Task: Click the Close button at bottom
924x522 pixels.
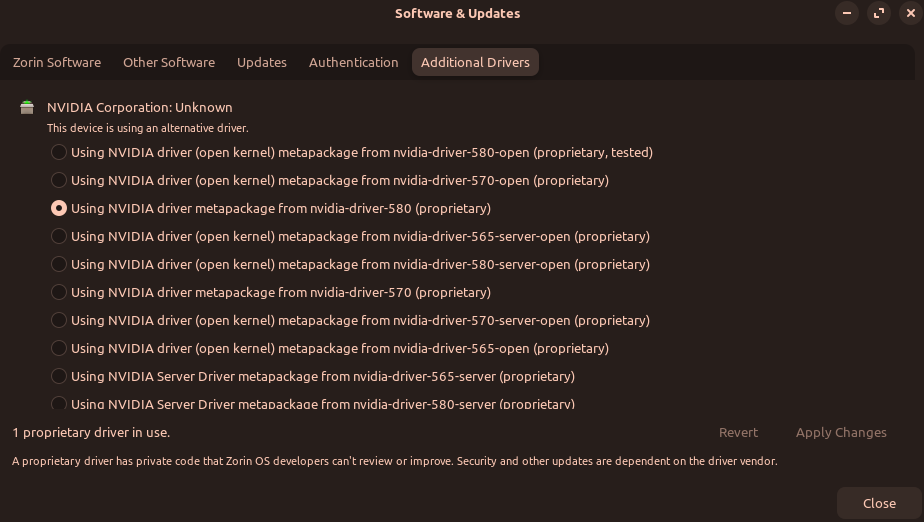Action: (879, 503)
